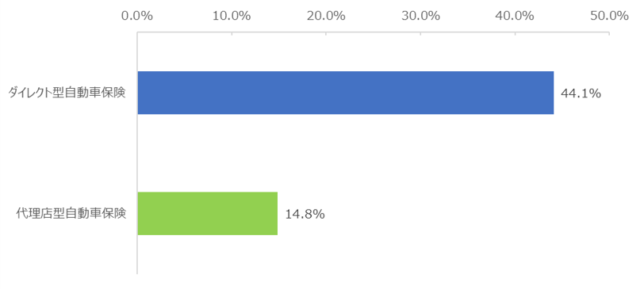Click the 0.0% axis label

(137, 16)
